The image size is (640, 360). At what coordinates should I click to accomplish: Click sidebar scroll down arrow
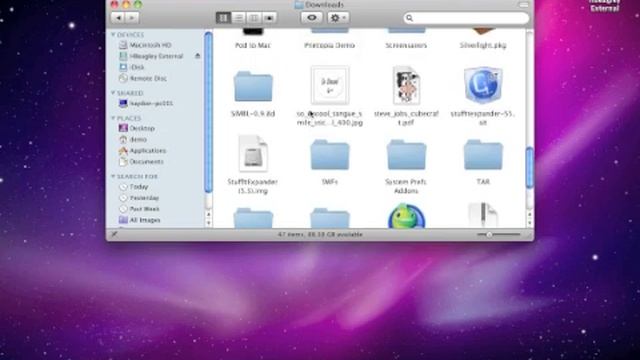(208, 223)
